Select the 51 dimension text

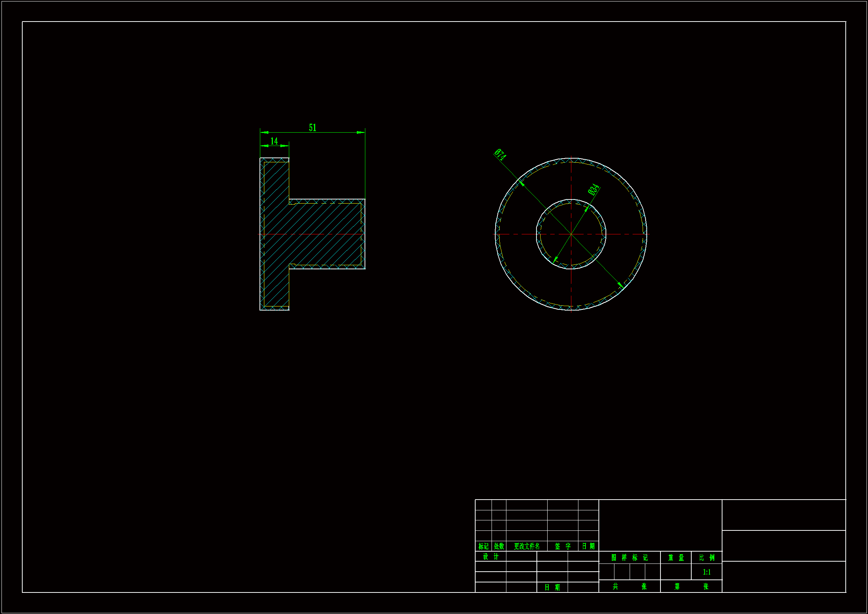(x=312, y=127)
